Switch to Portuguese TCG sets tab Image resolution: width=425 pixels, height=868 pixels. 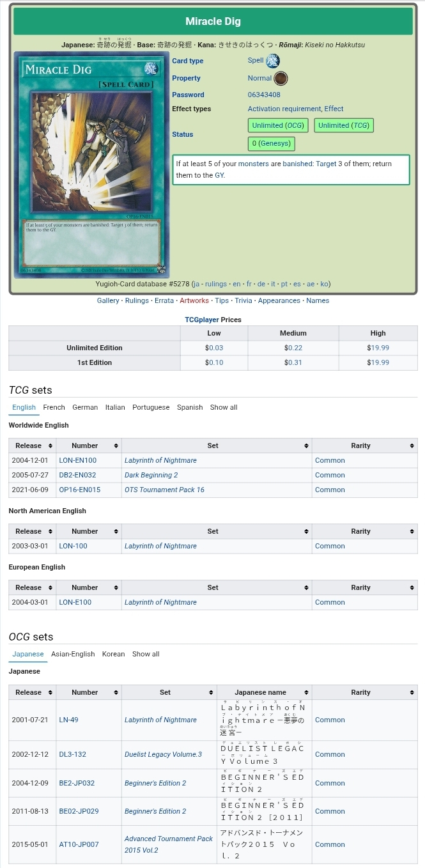click(x=151, y=407)
